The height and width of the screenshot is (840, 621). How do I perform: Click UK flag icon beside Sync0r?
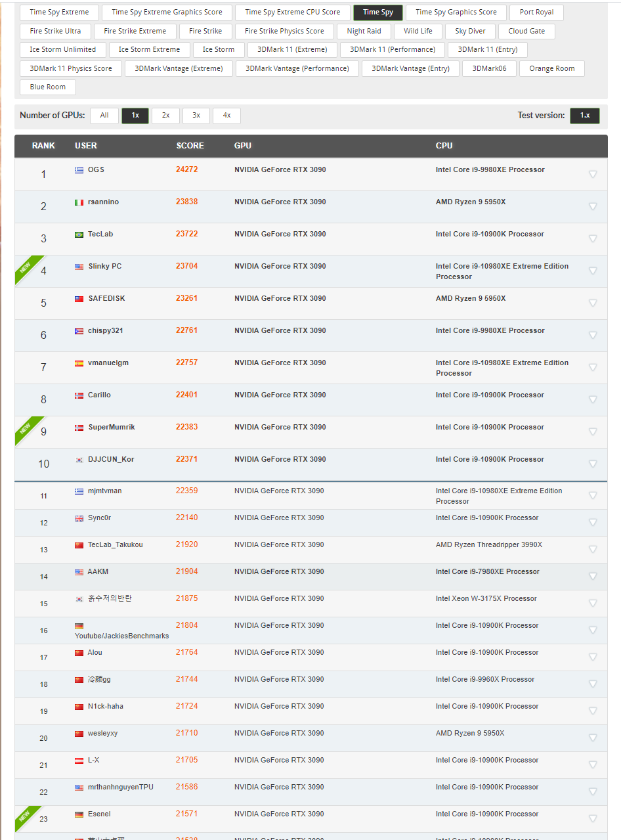(x=79, y=518)
